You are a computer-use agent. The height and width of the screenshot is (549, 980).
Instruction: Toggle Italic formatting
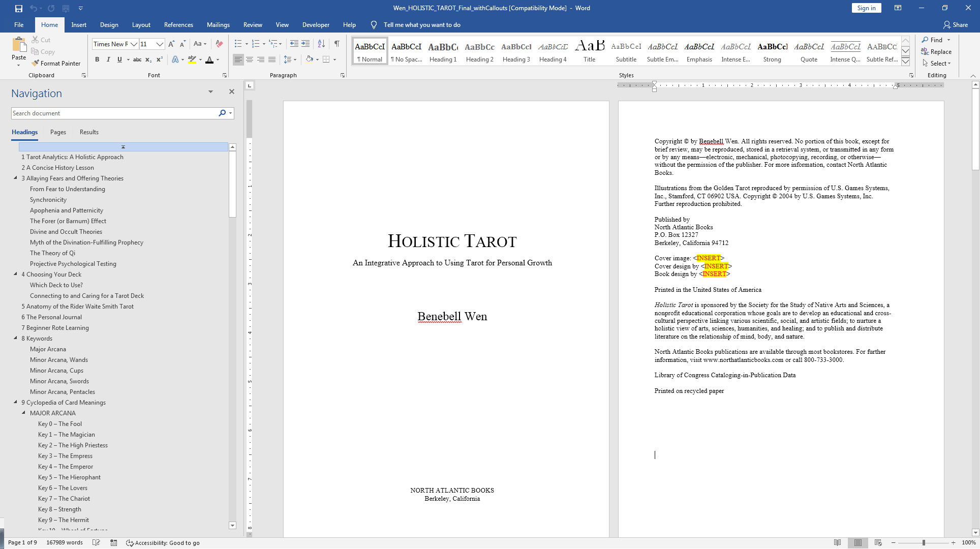(108, 59)
